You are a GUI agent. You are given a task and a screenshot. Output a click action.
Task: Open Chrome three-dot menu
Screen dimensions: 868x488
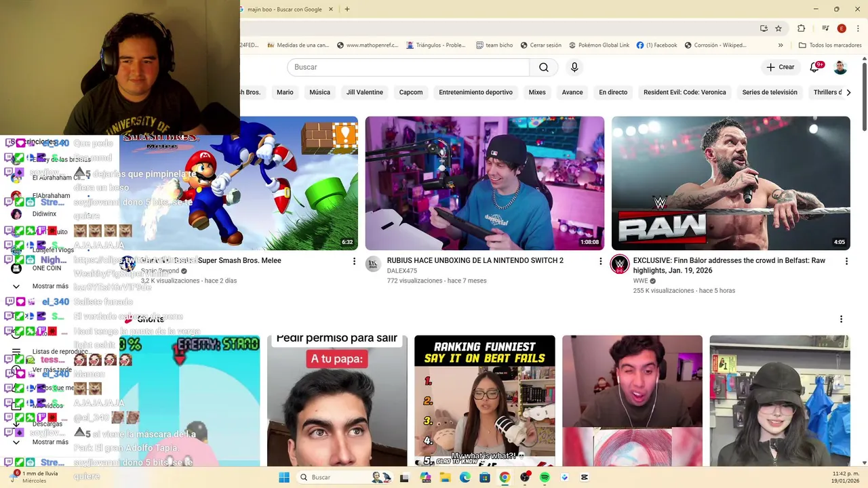[857, 28]
